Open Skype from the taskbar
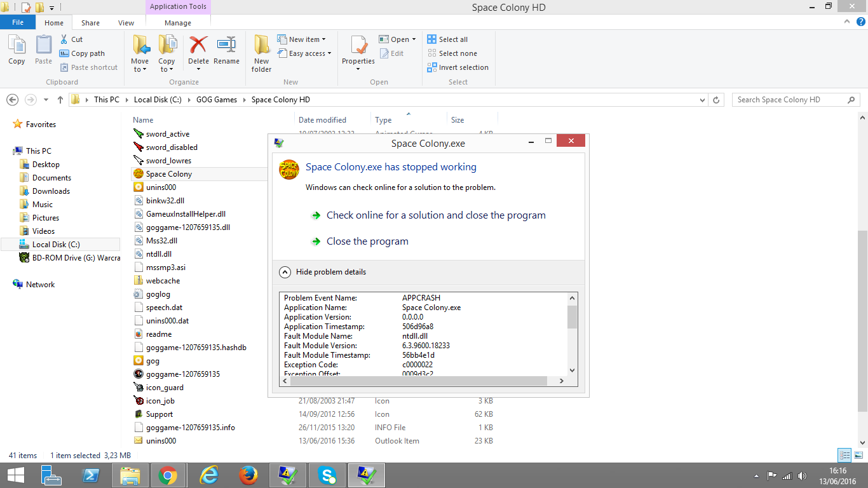 [327, 475]
